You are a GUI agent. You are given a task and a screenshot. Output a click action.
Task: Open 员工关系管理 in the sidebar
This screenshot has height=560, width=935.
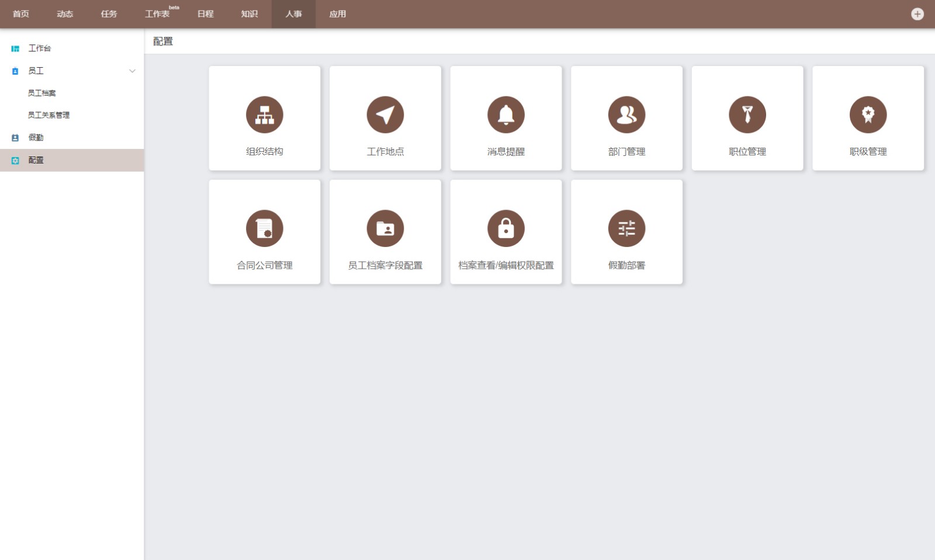click(49, 115)
